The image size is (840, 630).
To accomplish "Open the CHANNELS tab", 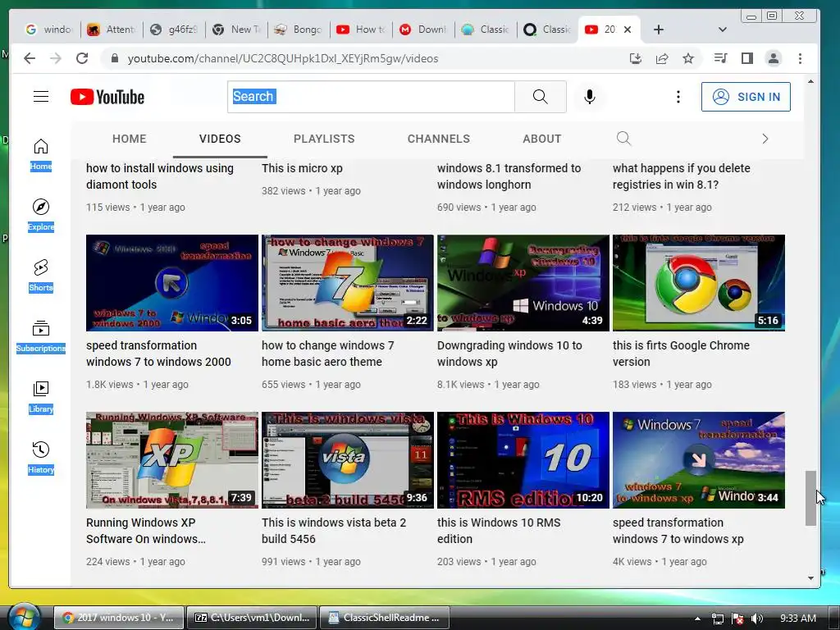I will [x=439, y=139].
